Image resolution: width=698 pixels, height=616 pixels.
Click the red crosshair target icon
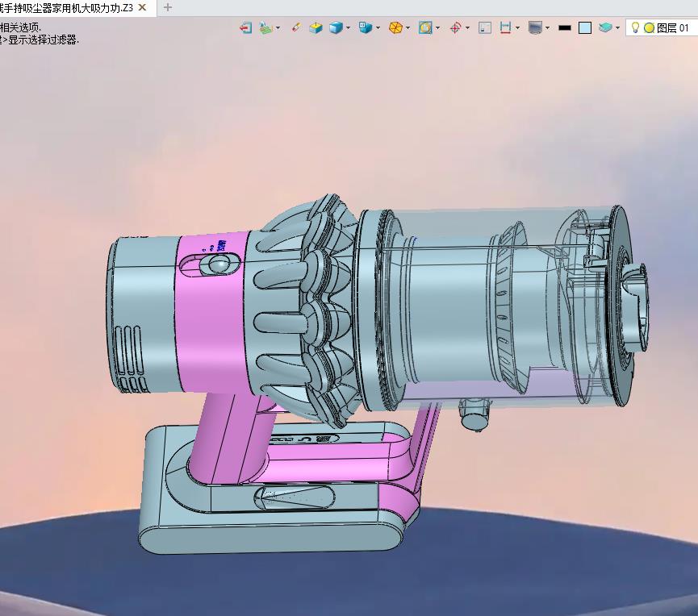point(455,28)
